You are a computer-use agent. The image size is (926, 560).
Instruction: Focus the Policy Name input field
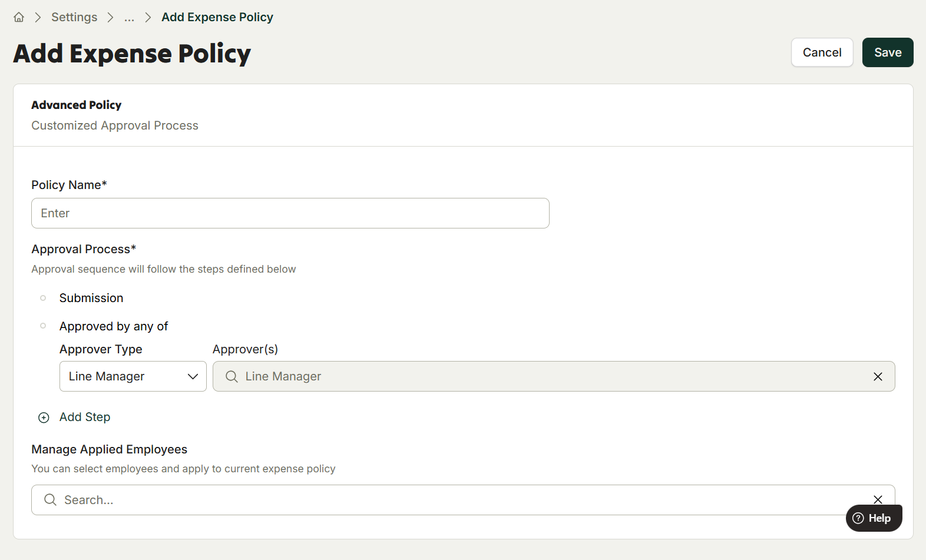click(x=290, y=213)
